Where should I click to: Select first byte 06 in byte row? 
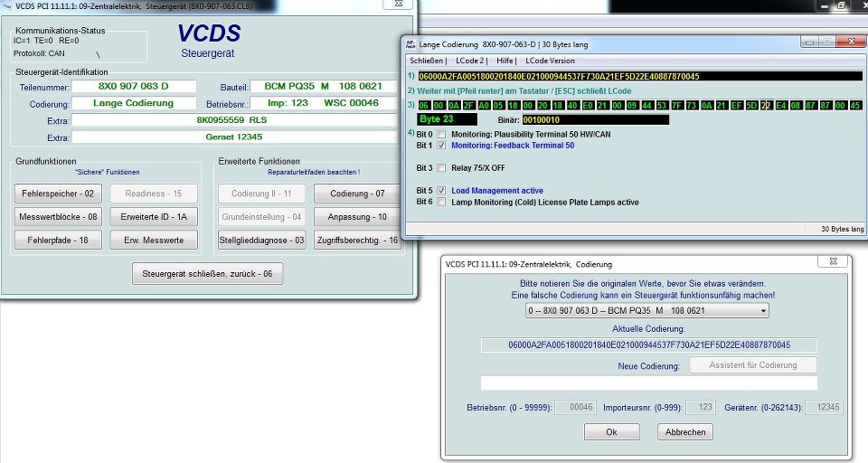[x=424, y=105]
